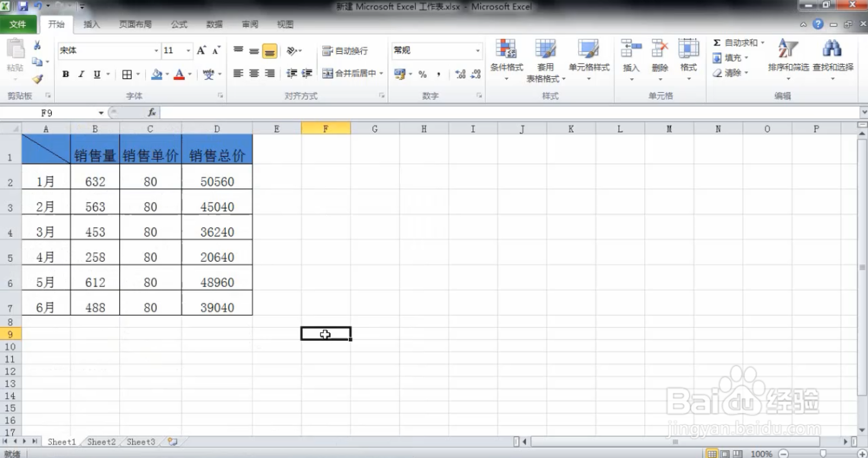Increase decimal places
Viewport: 868px width, 458px height.
tap(460, 74)
